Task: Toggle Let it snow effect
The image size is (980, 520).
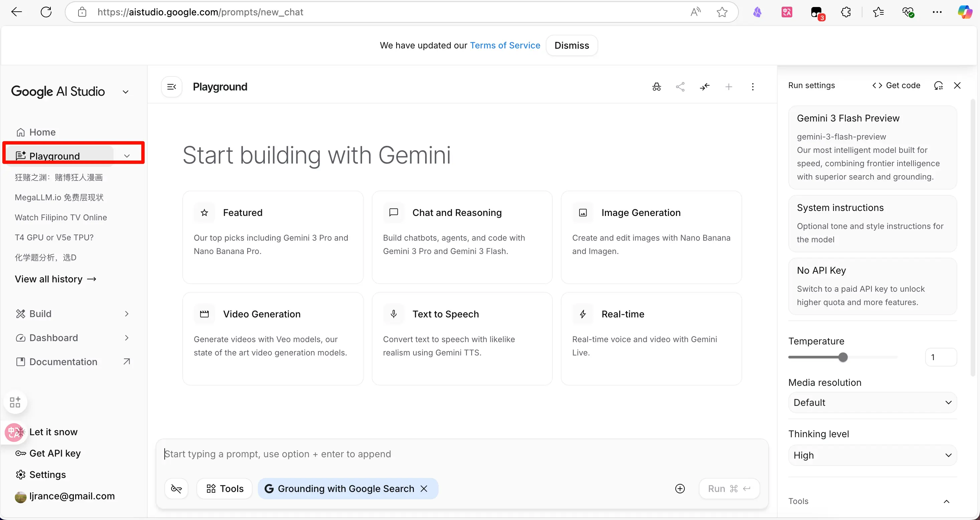Action: (53, 432)
